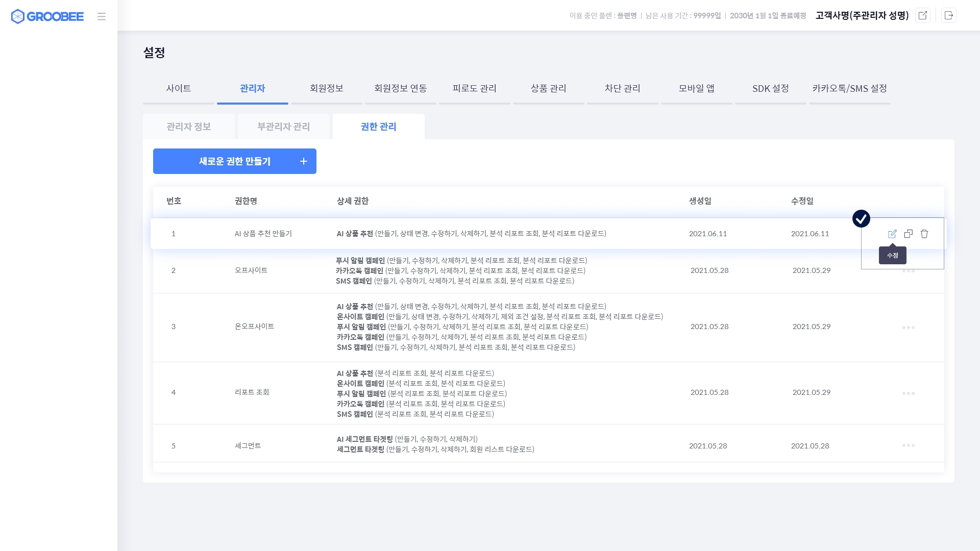
Task: Toggle the hamburger sidebar menu icon
Action: (x=102, y=16)
